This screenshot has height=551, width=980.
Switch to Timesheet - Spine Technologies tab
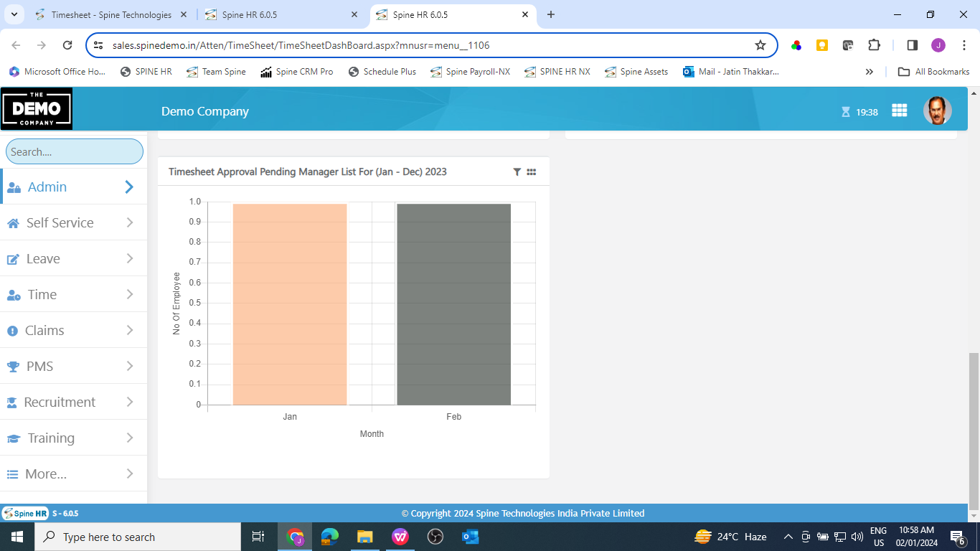[111, 14]
